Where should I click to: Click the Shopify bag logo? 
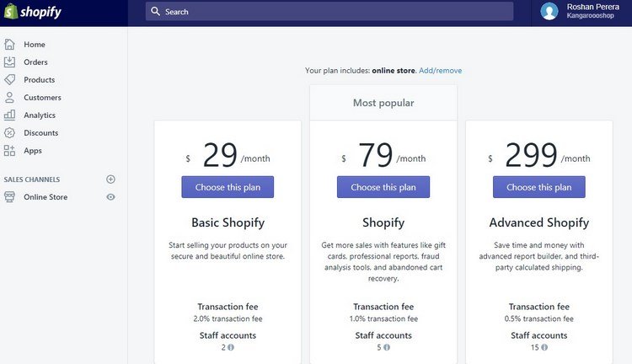point(10,11)
